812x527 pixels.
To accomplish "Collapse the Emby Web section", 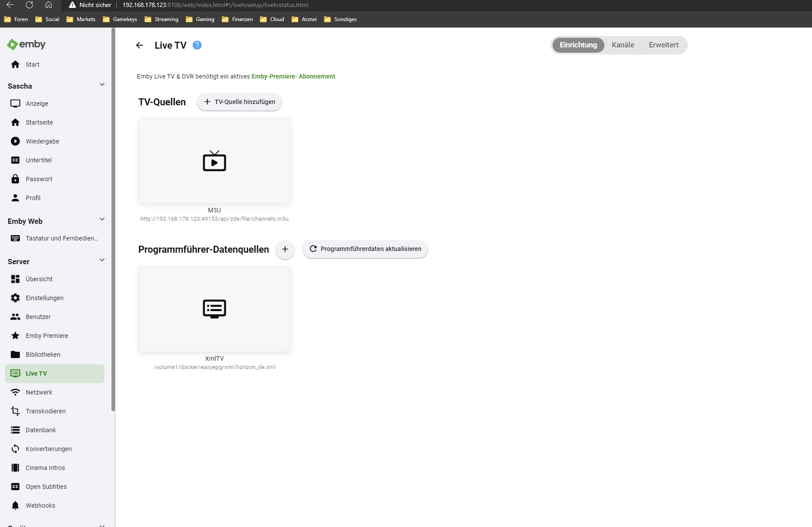I will point(102,219).
